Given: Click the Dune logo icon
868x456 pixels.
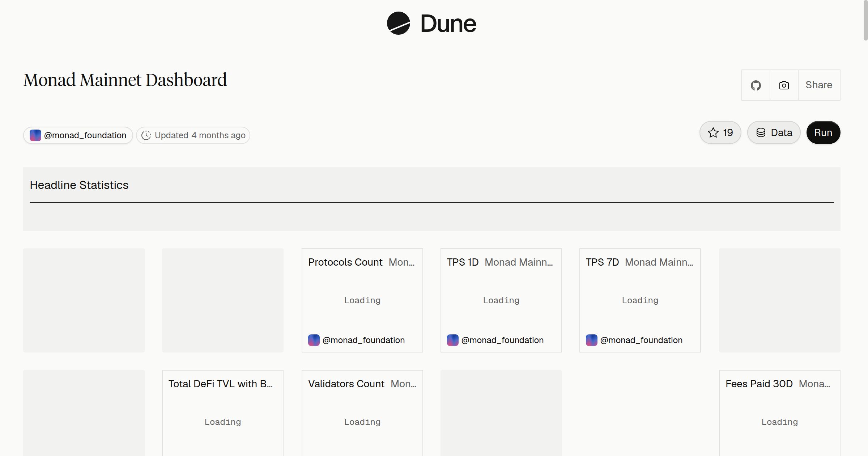Looking at the screenshot, I should click(398, 23).
